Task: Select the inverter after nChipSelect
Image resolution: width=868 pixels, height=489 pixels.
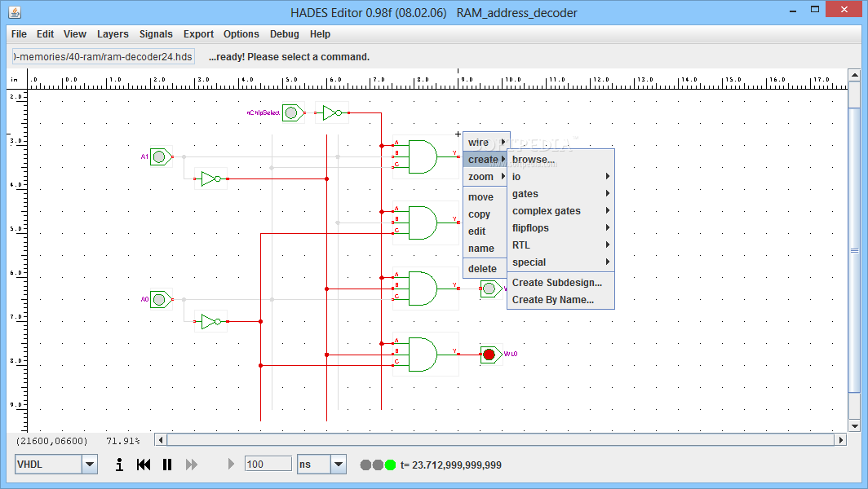Action: tap(332, 112)
